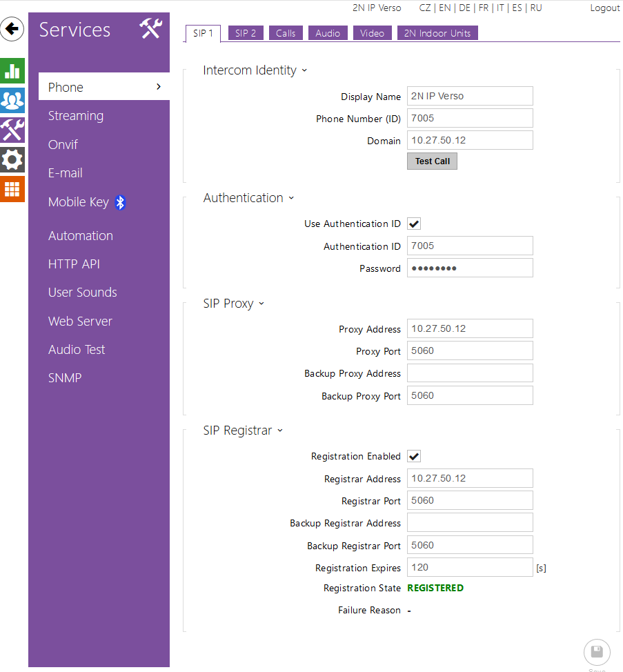This screenshot has width=623, height=672.
Task: Open the blue Directory users icon
Action: click(12, 101)
